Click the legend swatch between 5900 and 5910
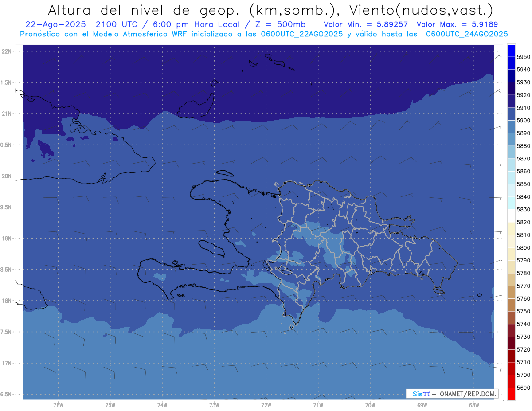 (x=511, y=114)
